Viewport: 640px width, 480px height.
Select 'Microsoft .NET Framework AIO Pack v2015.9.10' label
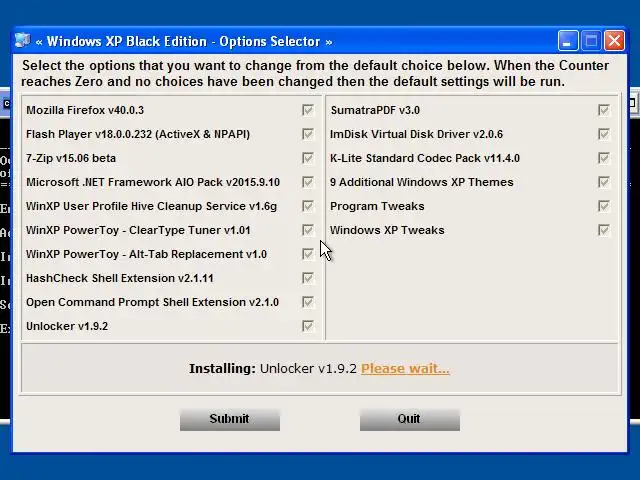(x=153, y=182)
